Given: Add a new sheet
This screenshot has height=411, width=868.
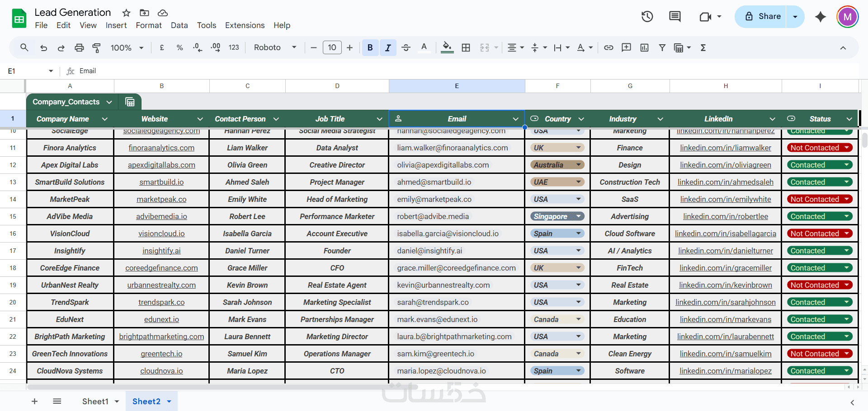Looking at the screenshot, I should pyautogui.click(x=34, y=401).
